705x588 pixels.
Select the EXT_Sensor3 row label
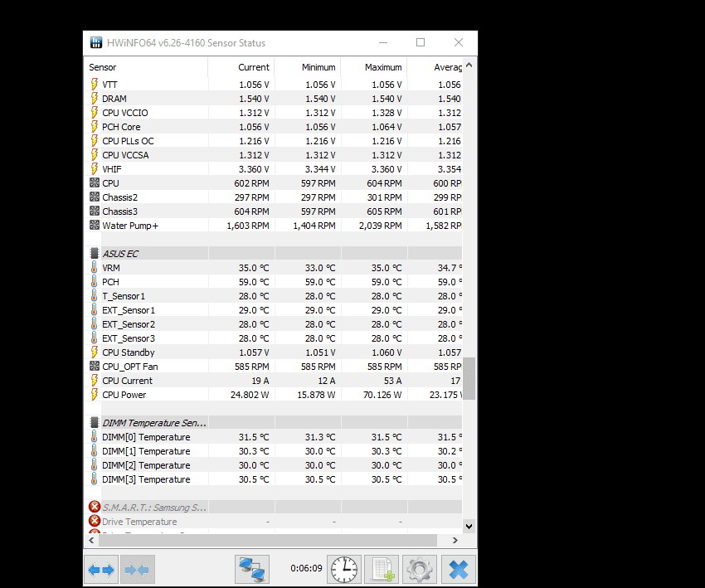pos(129,338)
